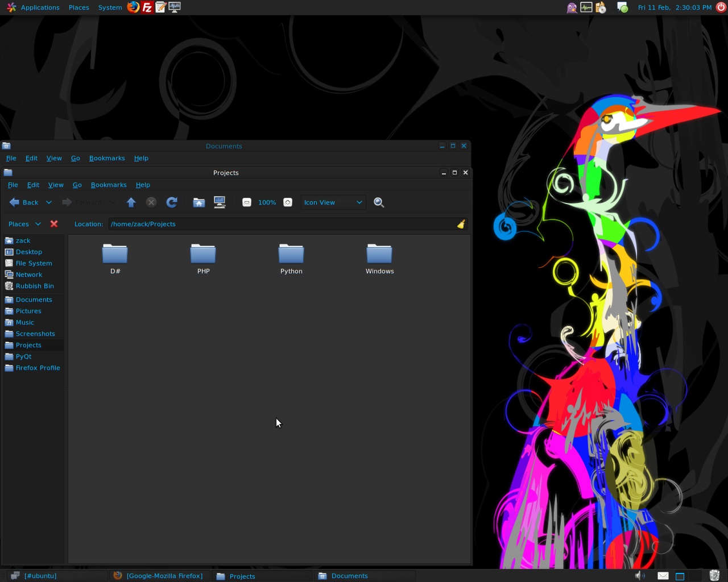Click the activity graph tray icon beside Pidgin
Screen dimensions: 728x582
(x=586, y=7)
